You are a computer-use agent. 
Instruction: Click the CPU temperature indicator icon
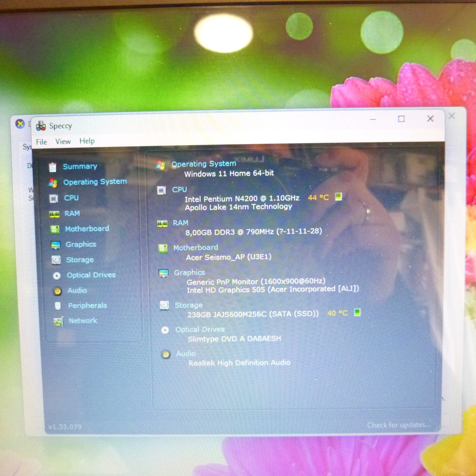tap(339, 196)
